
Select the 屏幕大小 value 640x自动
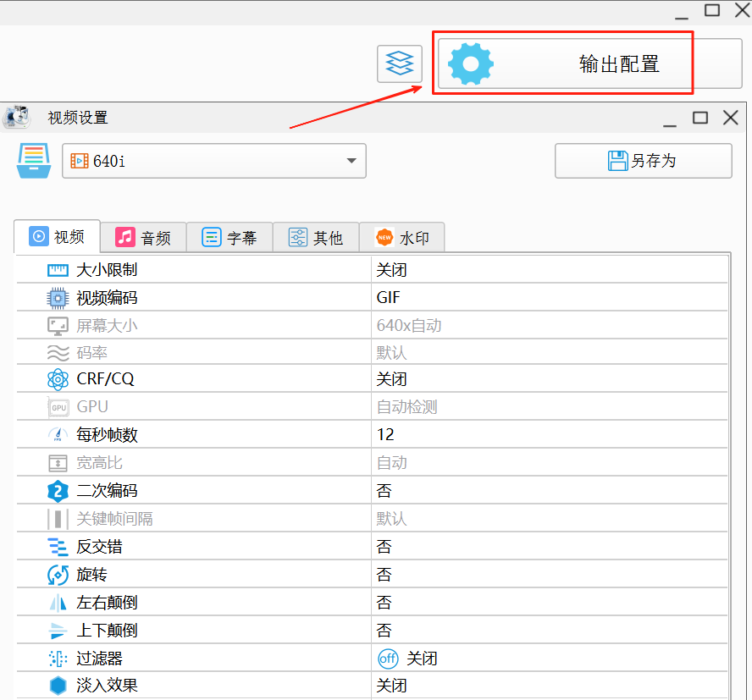tap(409, 326)
